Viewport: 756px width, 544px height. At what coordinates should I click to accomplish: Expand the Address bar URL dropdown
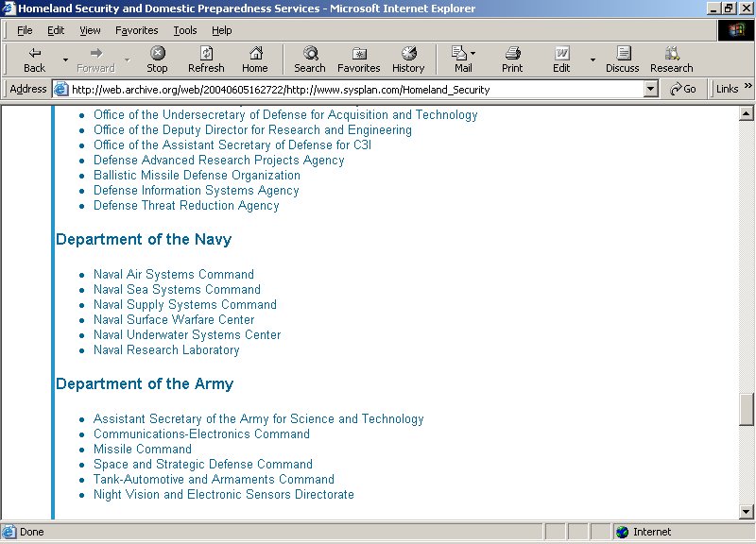pyautogui.click(x=650, y=89)
